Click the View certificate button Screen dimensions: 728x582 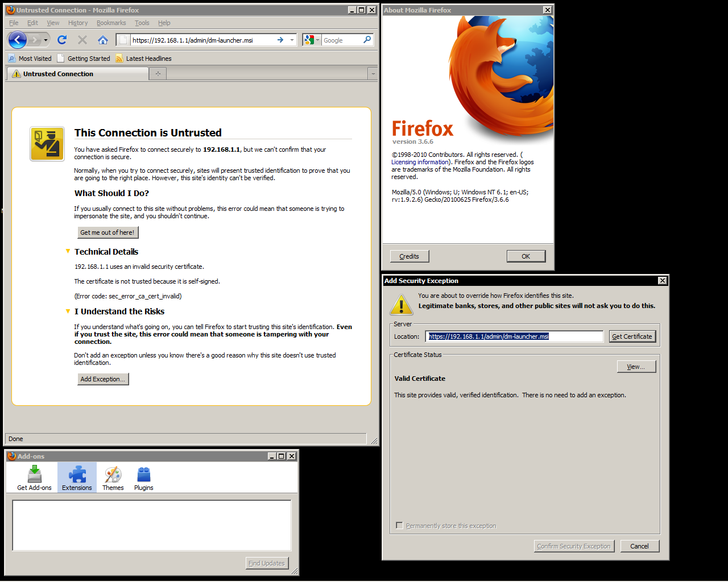pos(636,367)
